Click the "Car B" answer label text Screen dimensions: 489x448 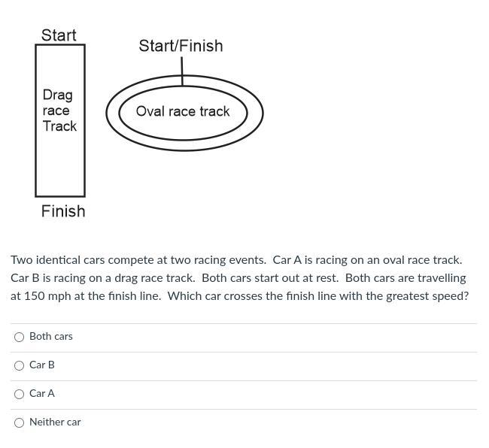point(42,365)
